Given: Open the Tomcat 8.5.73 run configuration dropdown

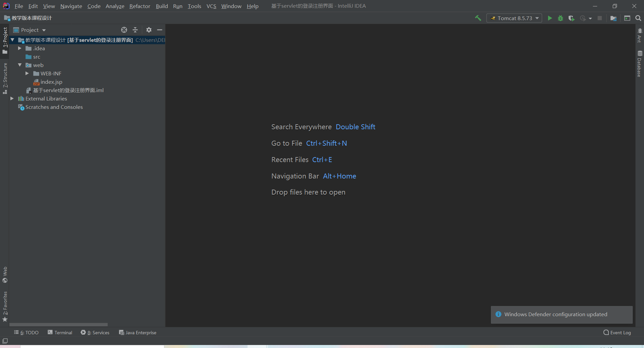Looking at the screenshot, I should click(x=514, y=18).
